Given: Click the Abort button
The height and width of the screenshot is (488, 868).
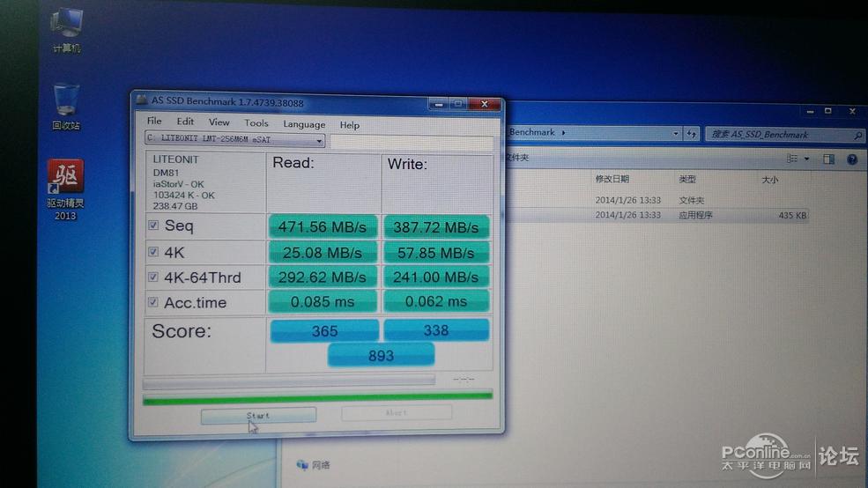Looking at the screenshot, I should (x=397, y=413).
